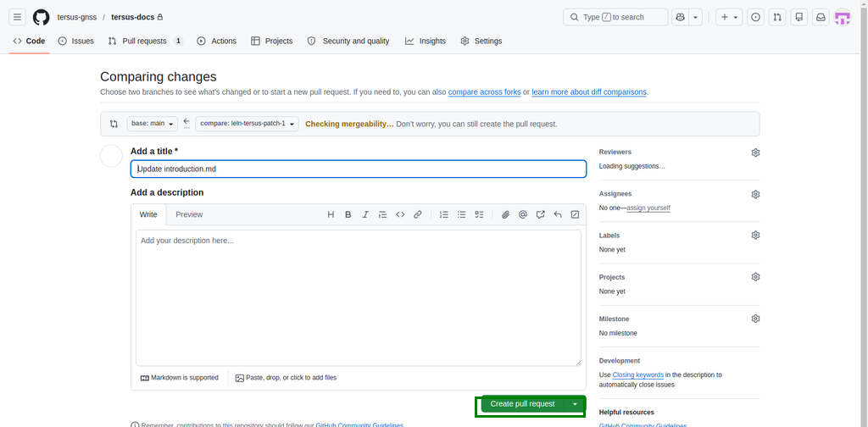Insert a link using toolbar icon

[x=418, y=214]
